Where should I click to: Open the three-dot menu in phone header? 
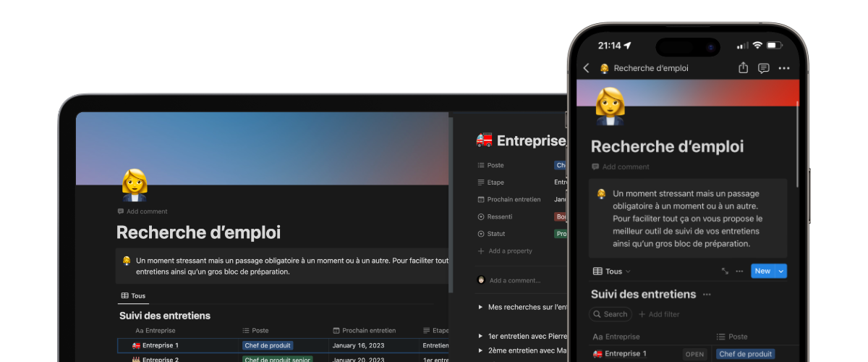point(784,68)
